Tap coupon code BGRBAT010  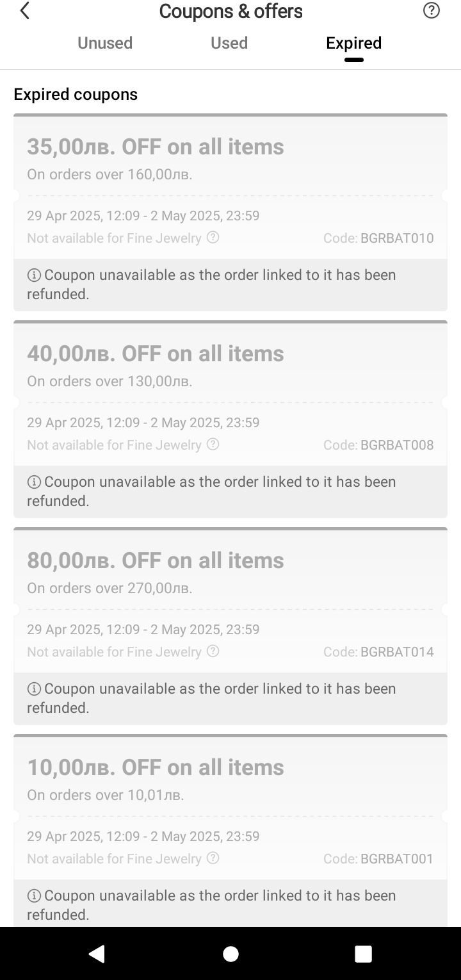(x=396, y=238)
